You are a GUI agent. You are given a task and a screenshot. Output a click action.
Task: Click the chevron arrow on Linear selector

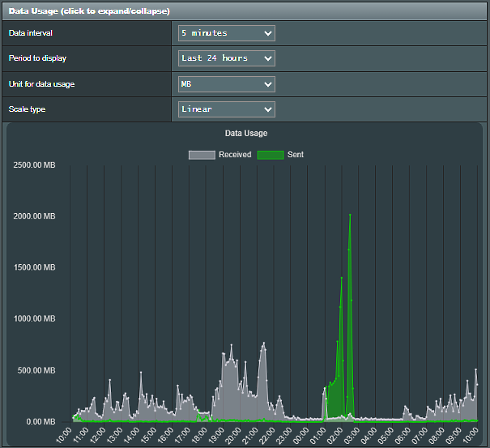(268, 109)
